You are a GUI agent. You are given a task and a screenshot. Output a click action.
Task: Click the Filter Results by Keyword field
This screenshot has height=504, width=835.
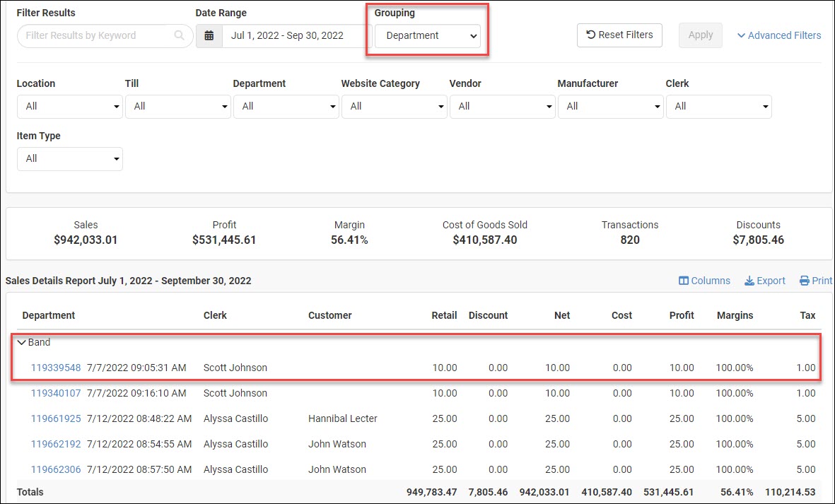(x=105, y=35)
